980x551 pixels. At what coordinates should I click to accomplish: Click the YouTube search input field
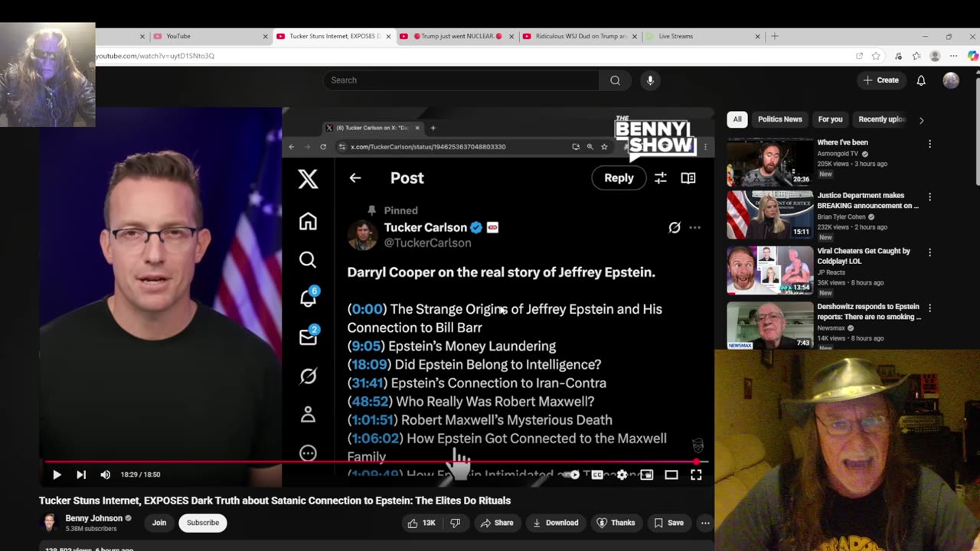[x=461, y=80]
